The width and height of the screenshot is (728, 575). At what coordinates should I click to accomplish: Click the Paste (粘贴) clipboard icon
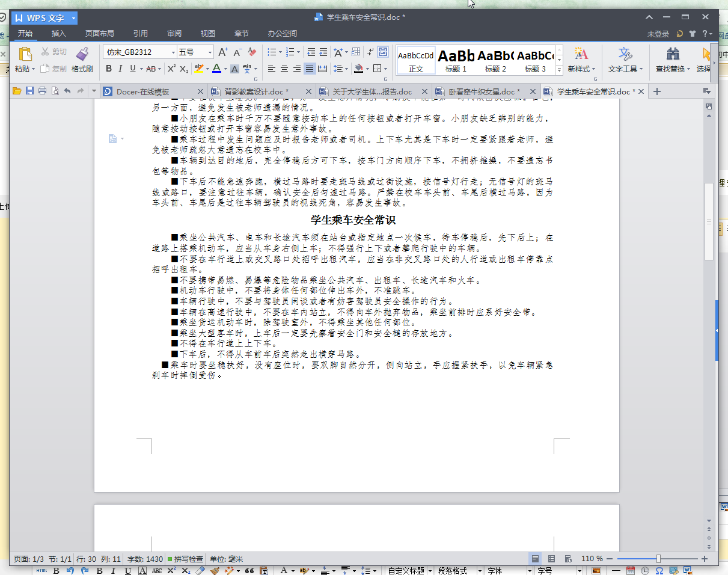(x=25, y=54)
